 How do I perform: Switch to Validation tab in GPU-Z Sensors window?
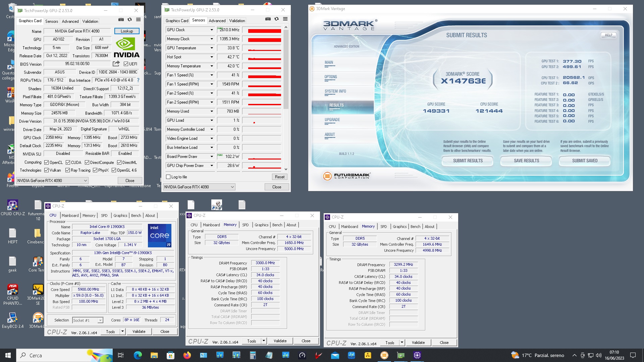(x=237, y=20)
